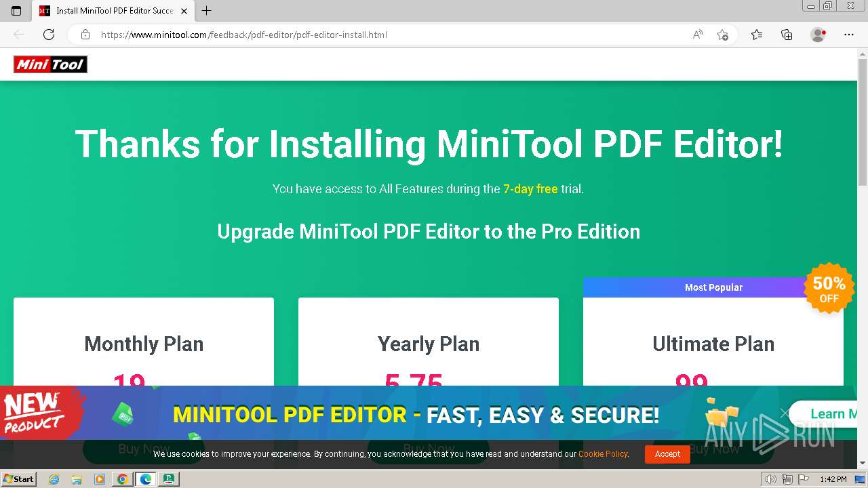Screen dimensions: 868x488
Task: Launch Internet Explorer from the taskbar
Action: (54, 479)
